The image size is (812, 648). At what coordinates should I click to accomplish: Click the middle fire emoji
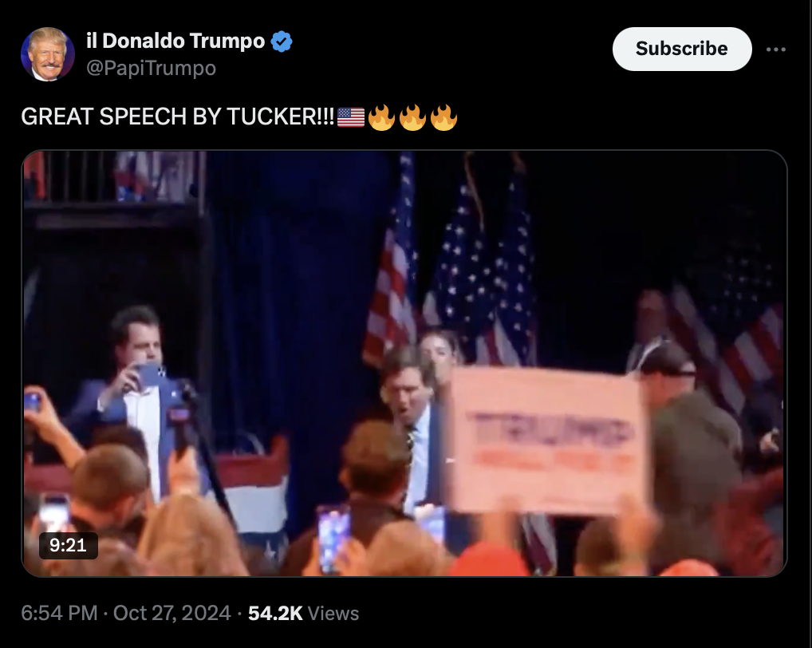(x=412, y=117)
